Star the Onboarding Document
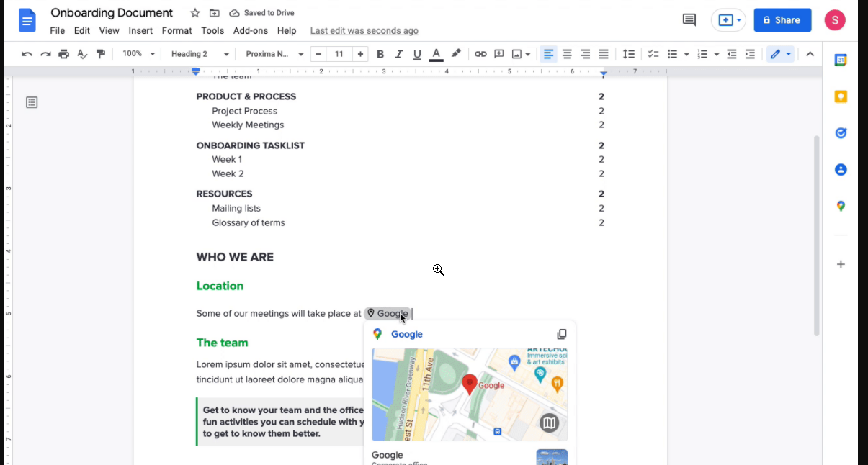The image size is (868, 465). (x=195, y=13)
